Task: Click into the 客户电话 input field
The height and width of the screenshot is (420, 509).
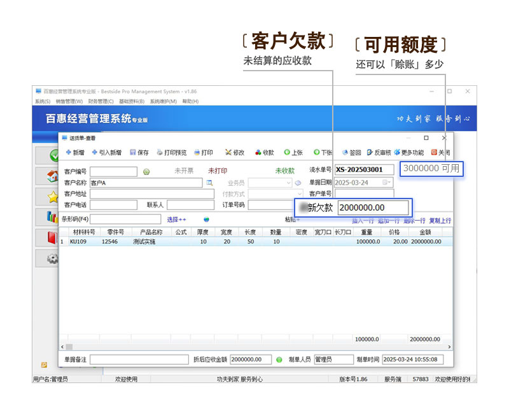Action: (114, 205)
